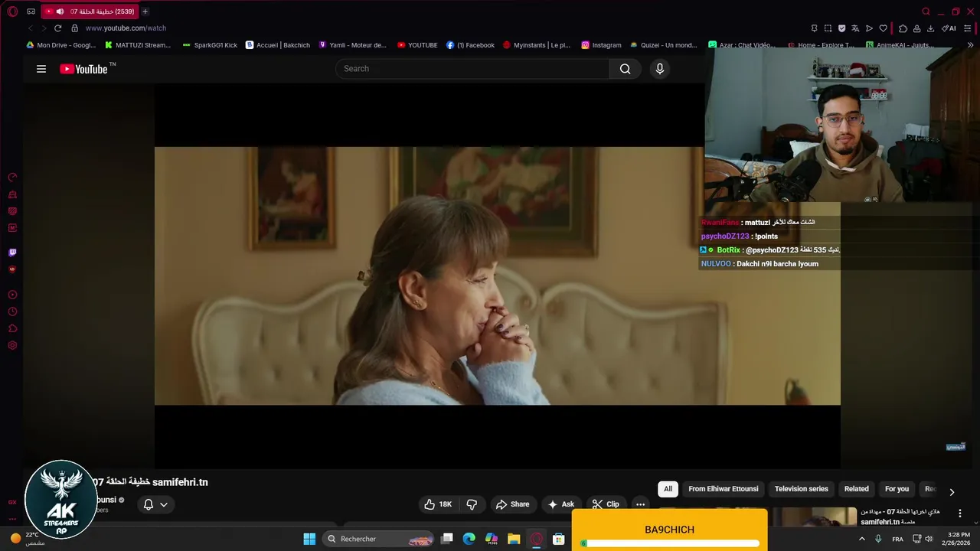Click the pinboard pin icon
This screenshot has width=980, height=551.
814,28
